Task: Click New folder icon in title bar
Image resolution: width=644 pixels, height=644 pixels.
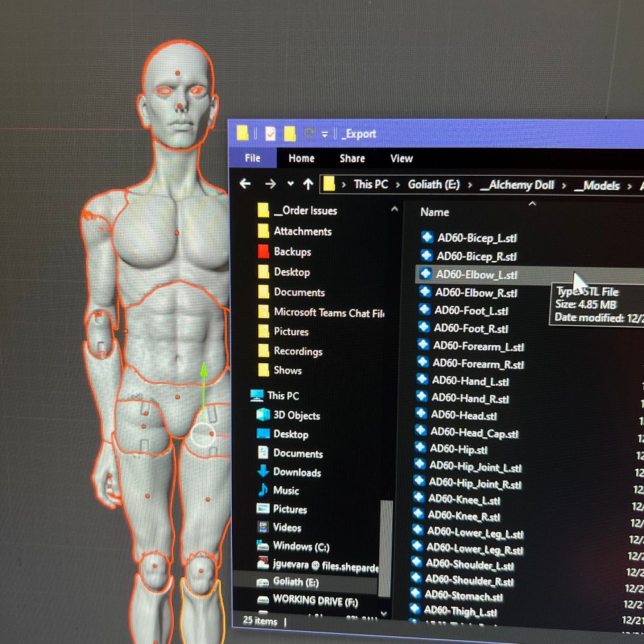Action: pyautogui.click(x=290, y=133)
